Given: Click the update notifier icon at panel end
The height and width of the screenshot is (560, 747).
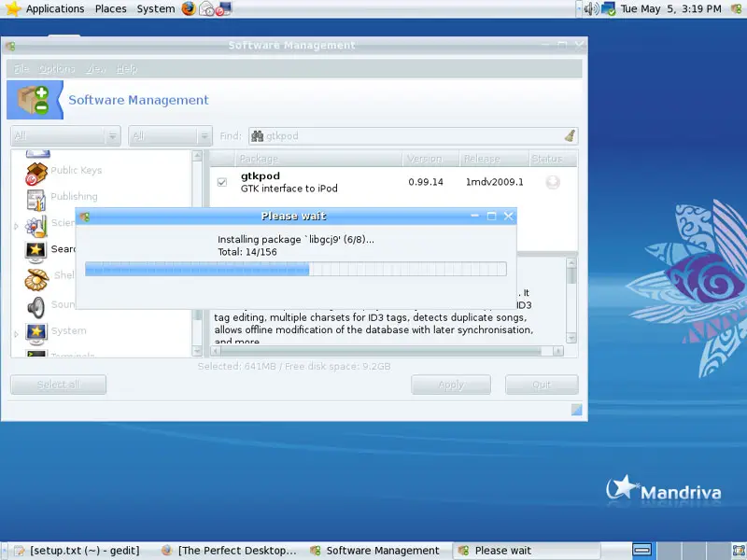Looking at the screenshot, I should click(737, 8).
